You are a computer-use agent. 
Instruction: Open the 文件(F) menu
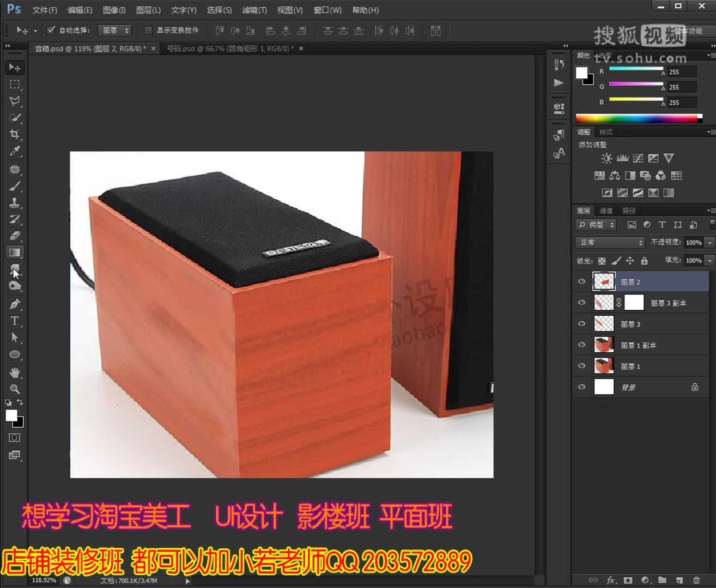click(45, 10)
